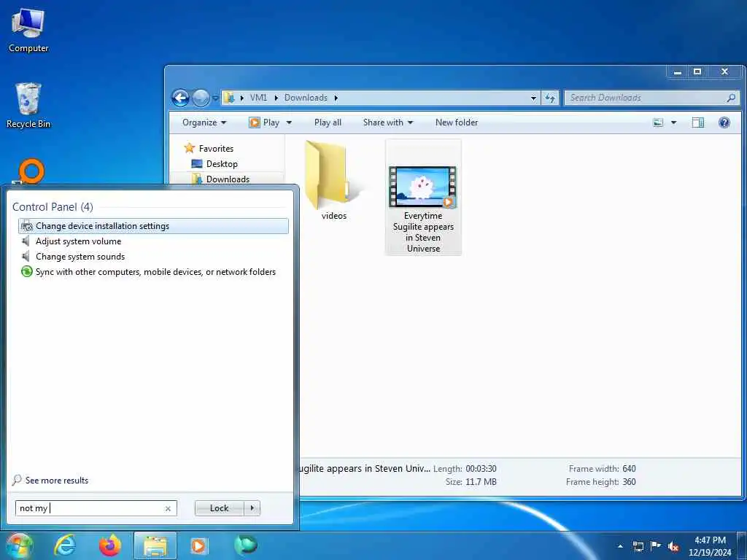Viewport: 747px width, 560px height.
Task: Click the File Explorer taskbar button
Action: click(x=155, y=545)
